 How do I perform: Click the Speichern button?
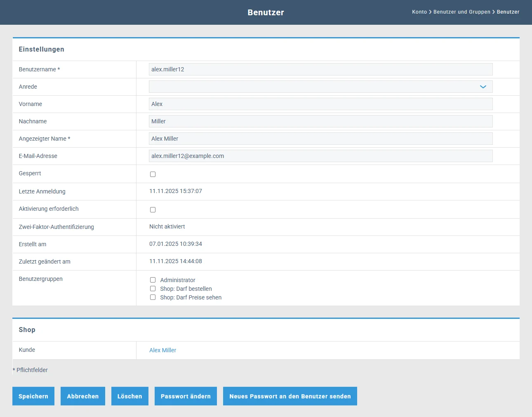(x=33, y=396)
